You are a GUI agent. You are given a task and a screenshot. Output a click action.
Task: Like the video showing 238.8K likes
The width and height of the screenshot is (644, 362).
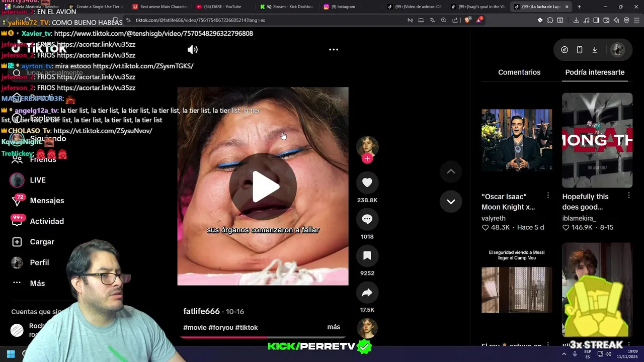coord(367,183)
